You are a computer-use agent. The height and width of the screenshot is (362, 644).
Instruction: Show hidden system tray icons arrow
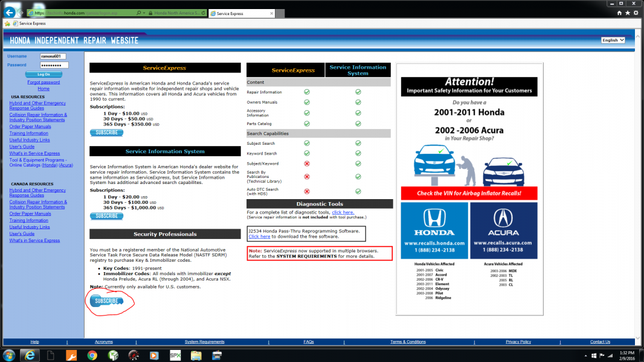tap(585, 355)
